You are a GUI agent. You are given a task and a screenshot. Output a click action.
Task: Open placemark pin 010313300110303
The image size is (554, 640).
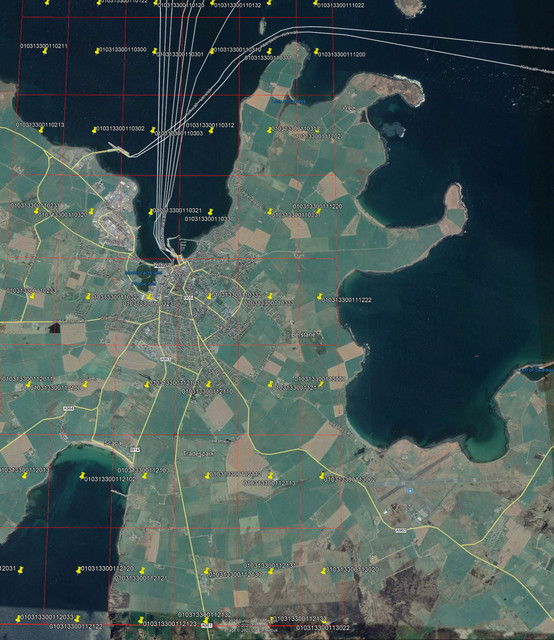point(153,130)
